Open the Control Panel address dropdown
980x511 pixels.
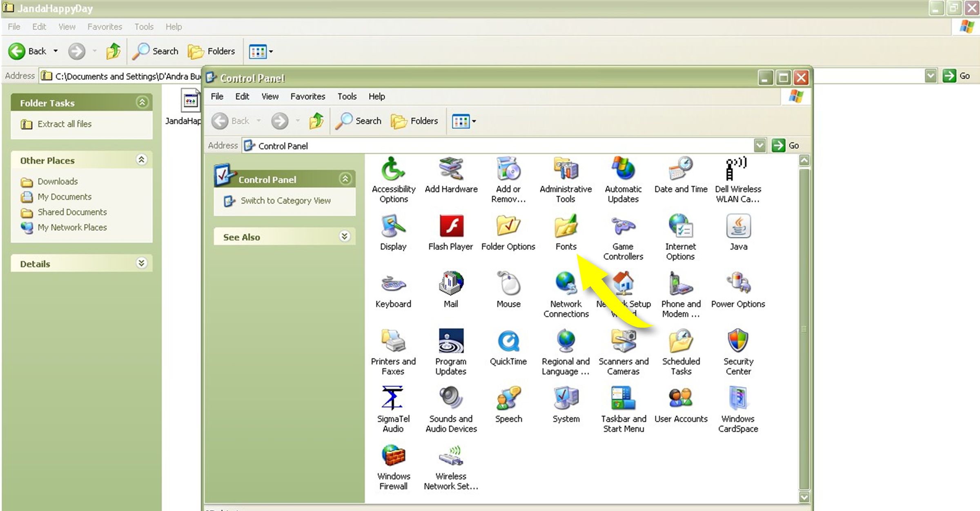[x=759, y=145]
